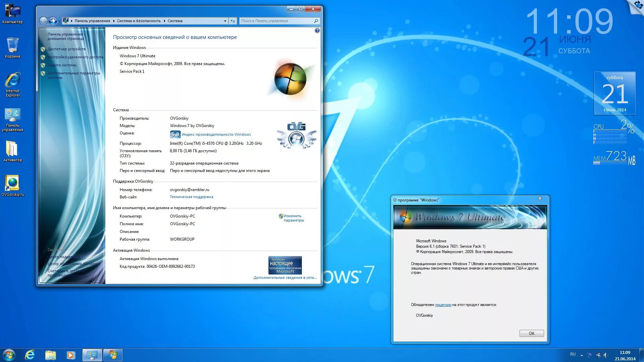644x362 pixels.
Task: Click the RU language indicator in tray
Action: [x=573, y=354]
